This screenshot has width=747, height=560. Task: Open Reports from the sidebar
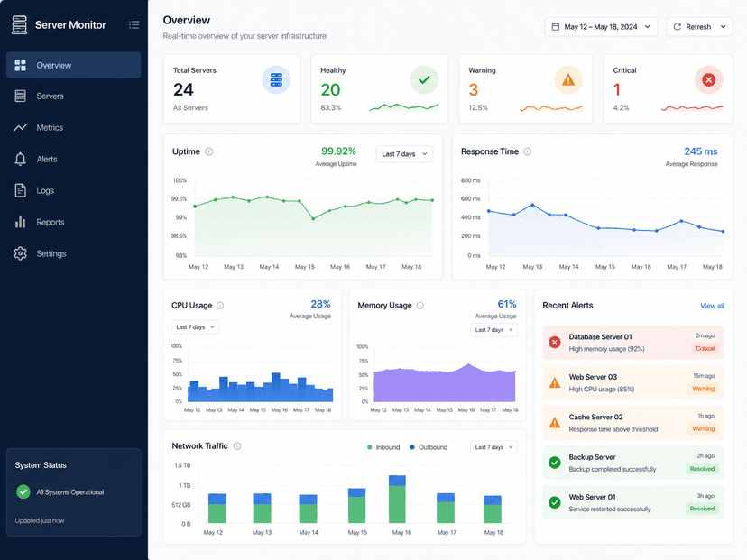point(74,222)
